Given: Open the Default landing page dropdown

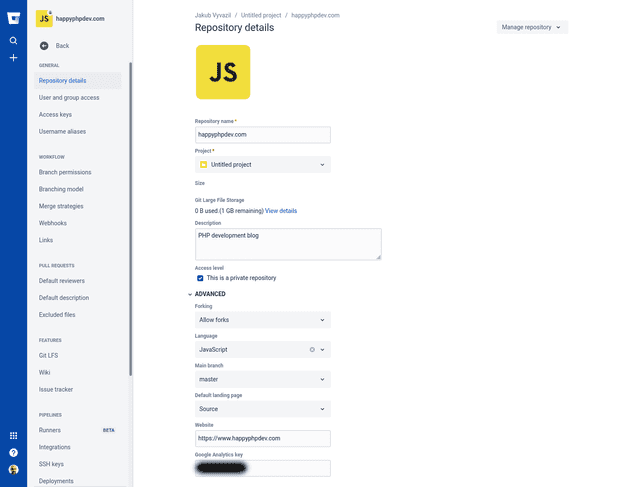Looking at the screenshot, I should 263,409.
